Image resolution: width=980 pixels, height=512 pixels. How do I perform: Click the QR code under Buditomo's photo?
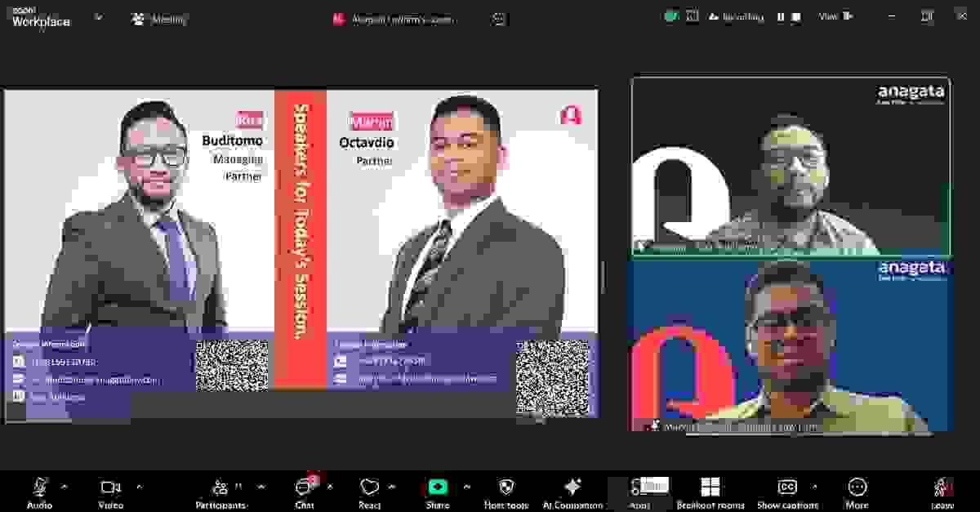click(233, 365)
